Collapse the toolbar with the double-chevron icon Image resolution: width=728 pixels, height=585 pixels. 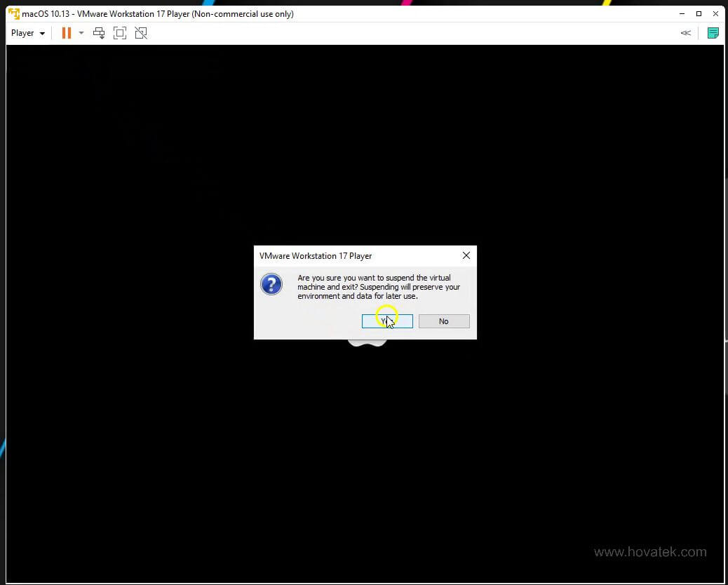(685, 32)
